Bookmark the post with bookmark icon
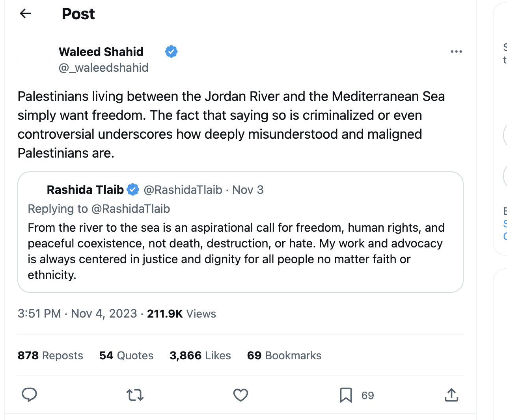The image size is (507, 420). click(346, 395)
